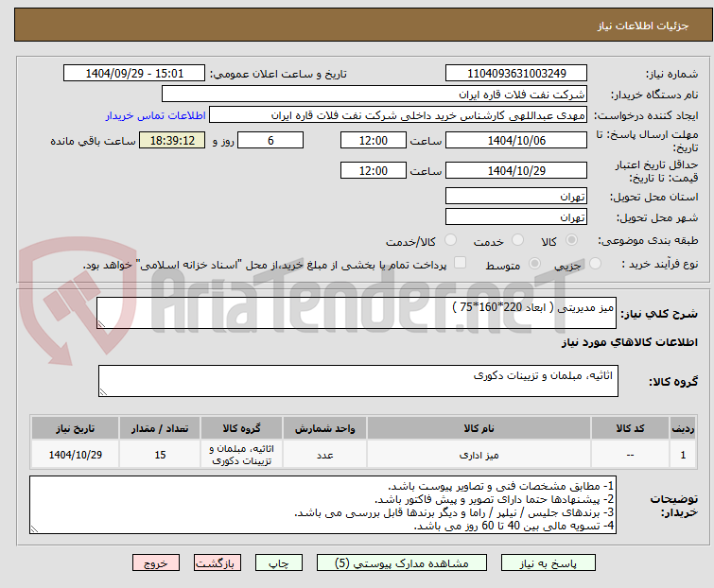This screenshot has height=588, width=714.
Task: Click the تاریخ نیاز column header
Action: tap(75, 428)
